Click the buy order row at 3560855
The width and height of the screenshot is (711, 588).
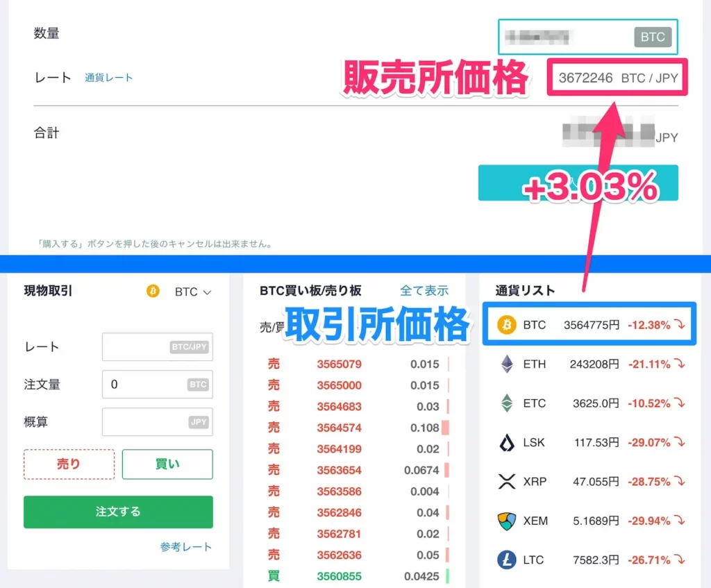[338, 576]
